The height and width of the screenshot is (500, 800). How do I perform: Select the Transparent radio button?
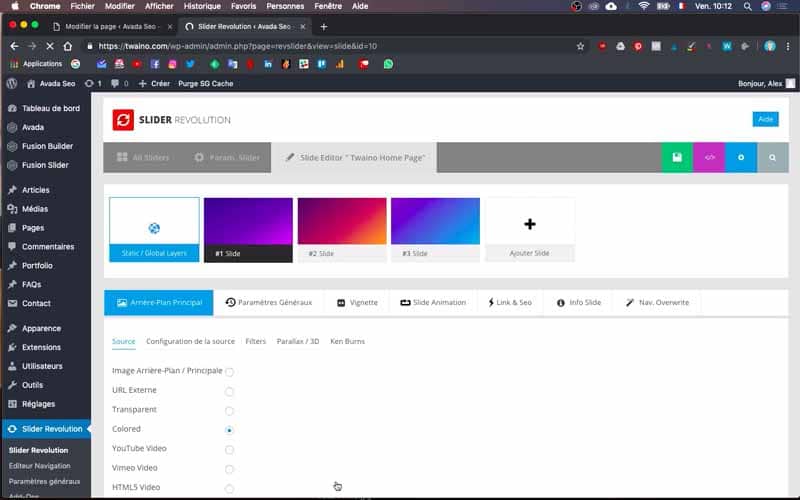[229, 411]
